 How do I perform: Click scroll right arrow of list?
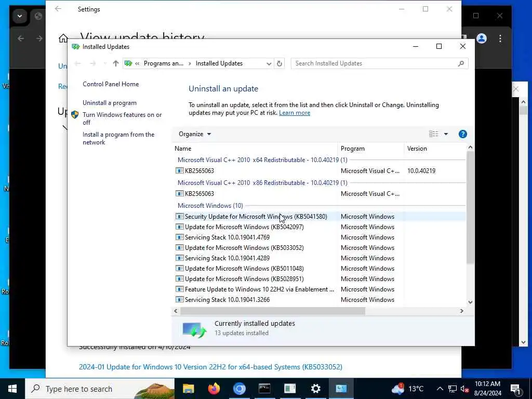pyautogui.click(x=461, y=311)
